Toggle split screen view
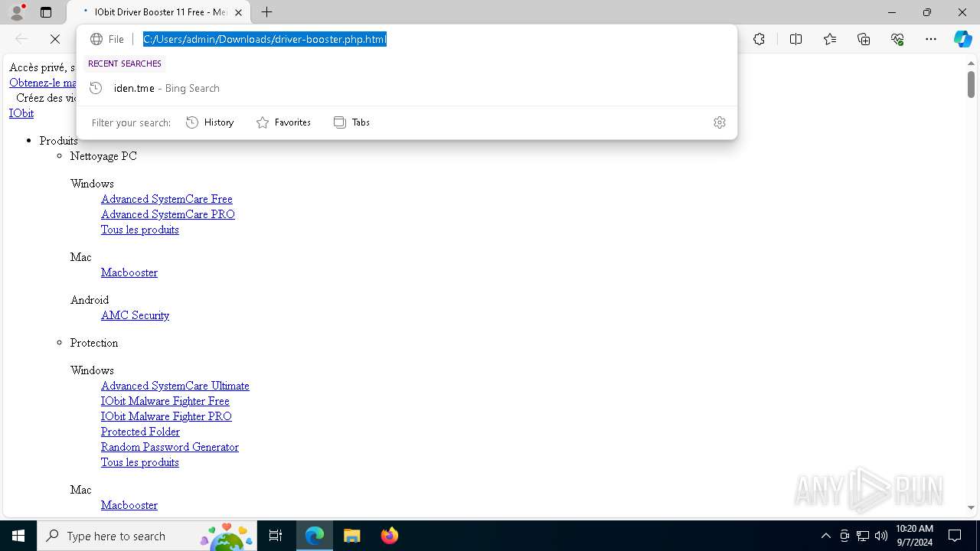 tap(795, 39)
